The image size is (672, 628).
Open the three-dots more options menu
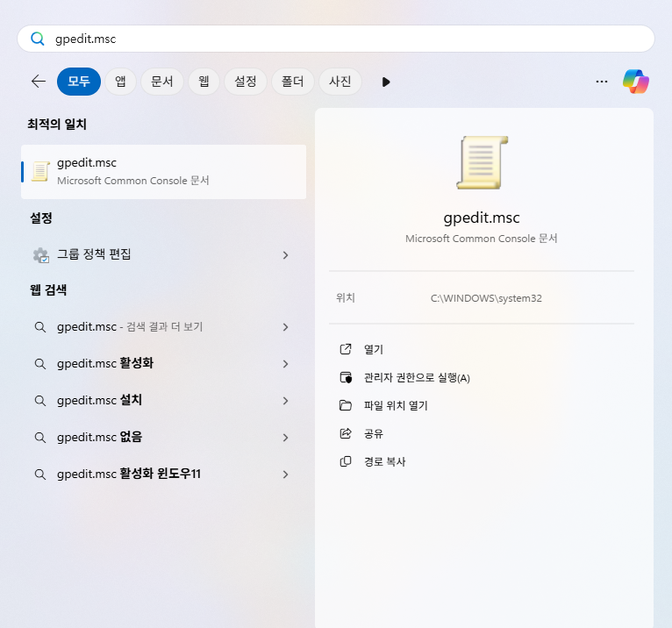pos(602,82)
